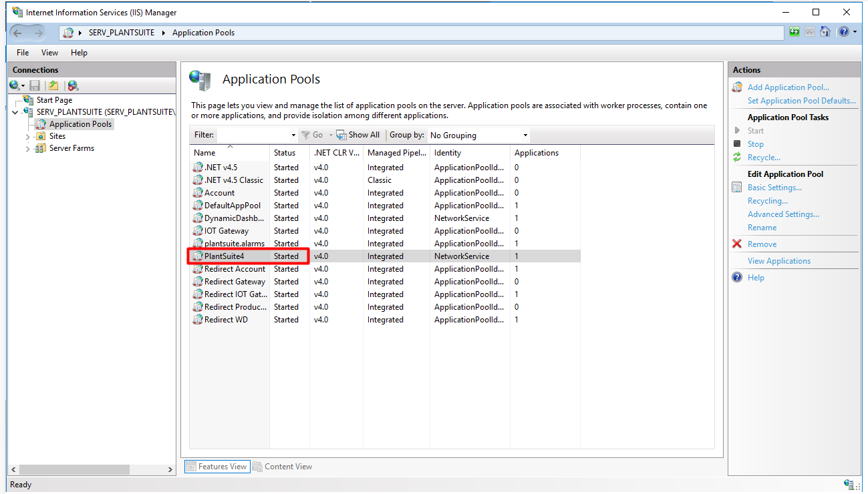This screenshot has width=868, height=494.
Task: Open the View menu
Action: 49,53
